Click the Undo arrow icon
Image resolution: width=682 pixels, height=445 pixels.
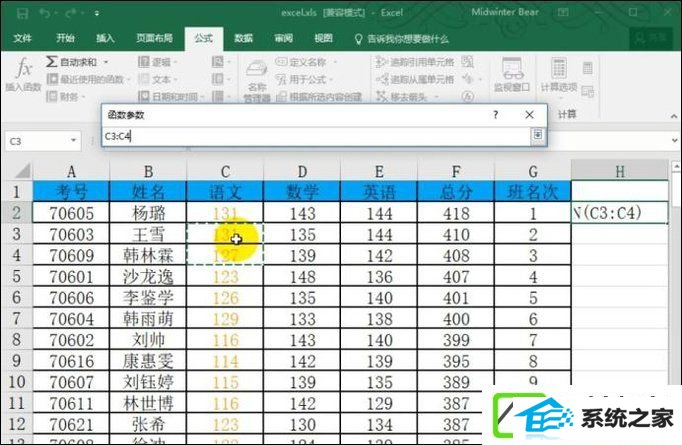pyautogui.click(x=45, y=13)
